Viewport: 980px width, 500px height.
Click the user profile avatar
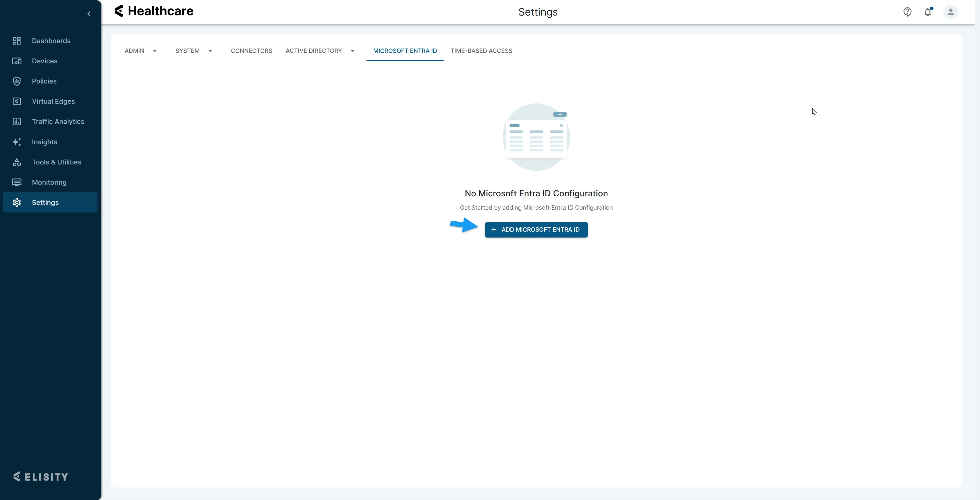point(950,12)
